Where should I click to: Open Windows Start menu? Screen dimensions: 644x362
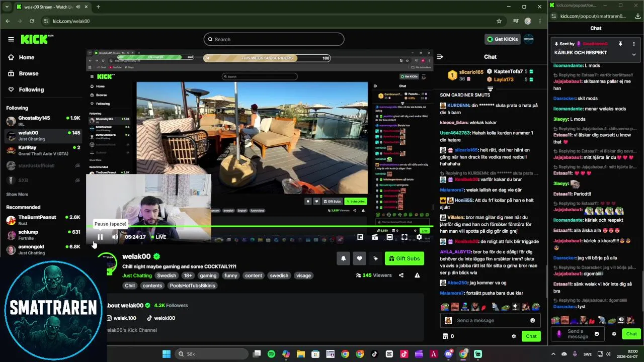tap(167, 354)
